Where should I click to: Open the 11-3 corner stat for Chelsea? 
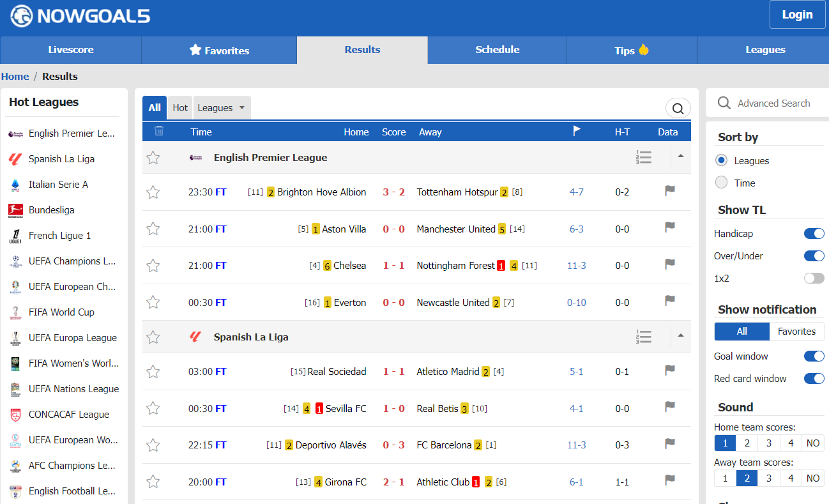[x=577, y=266]
